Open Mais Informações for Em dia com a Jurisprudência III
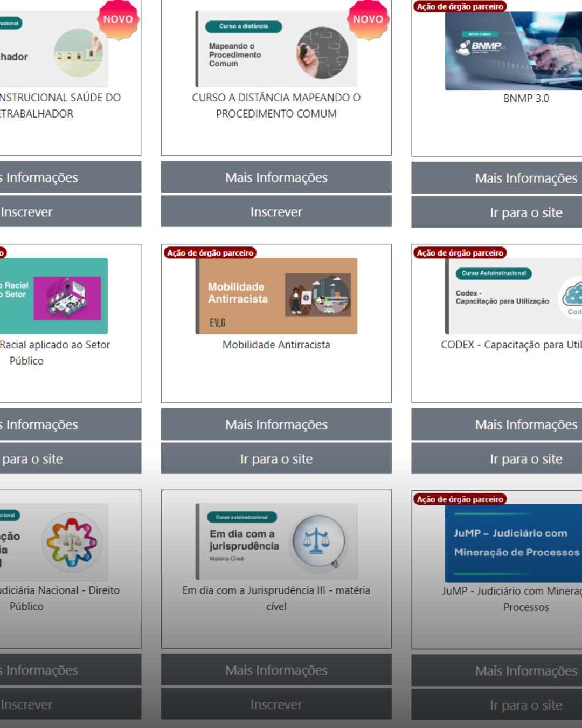 pyautogui.click(x=276, y=670)
